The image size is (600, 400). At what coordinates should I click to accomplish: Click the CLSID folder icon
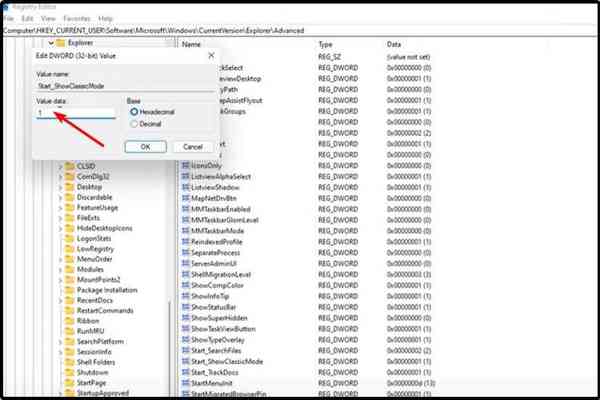69,166
